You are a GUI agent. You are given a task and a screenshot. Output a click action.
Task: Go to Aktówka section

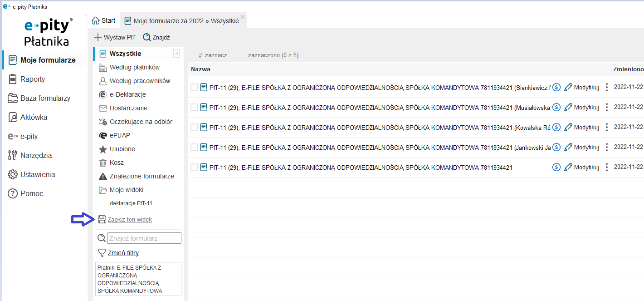pos(28,117)
